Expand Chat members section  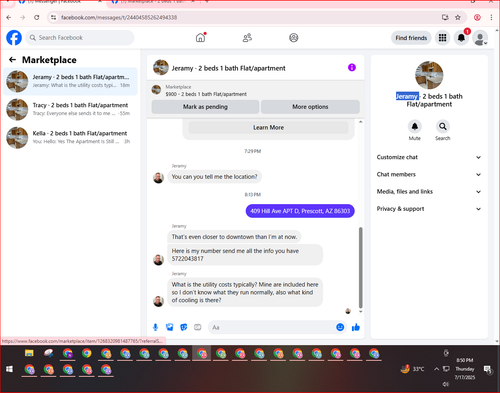429,174
